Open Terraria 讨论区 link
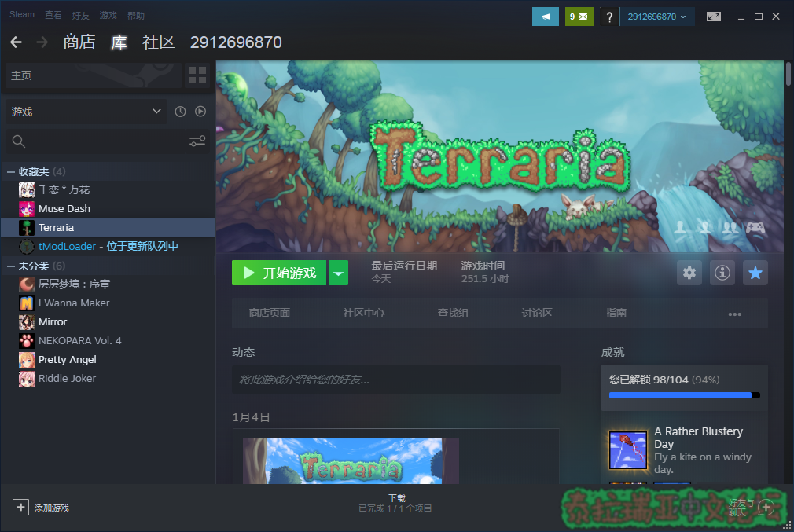 pyautogui.click(x=537, y=314)
